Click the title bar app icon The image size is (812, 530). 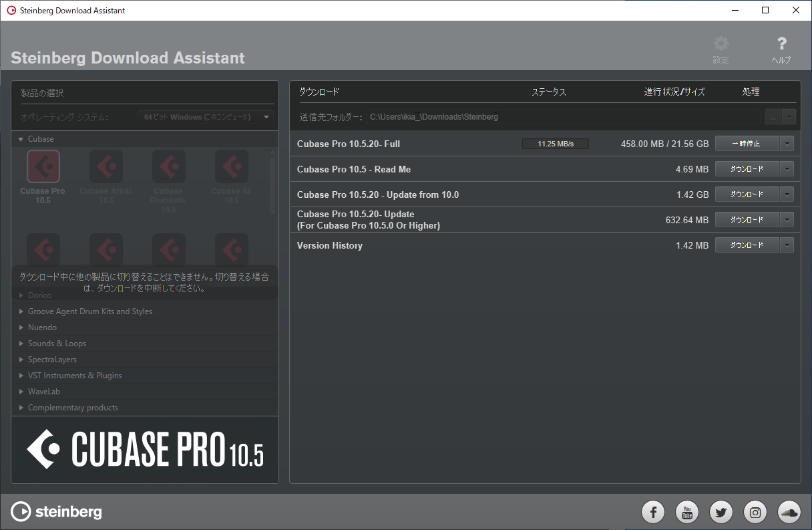click(x=11, y=10)
